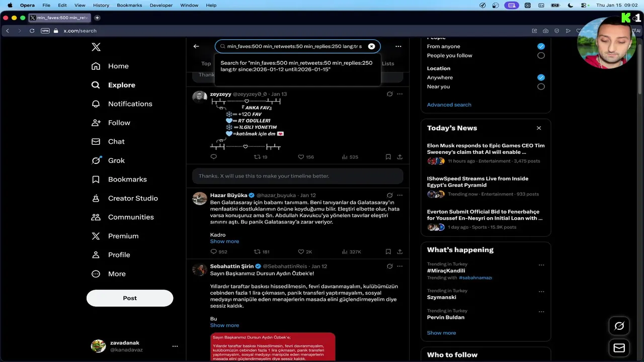This screenshot has width=644, height=362.
Task: Open Profile from the sidebar
Action: (111, 255)
